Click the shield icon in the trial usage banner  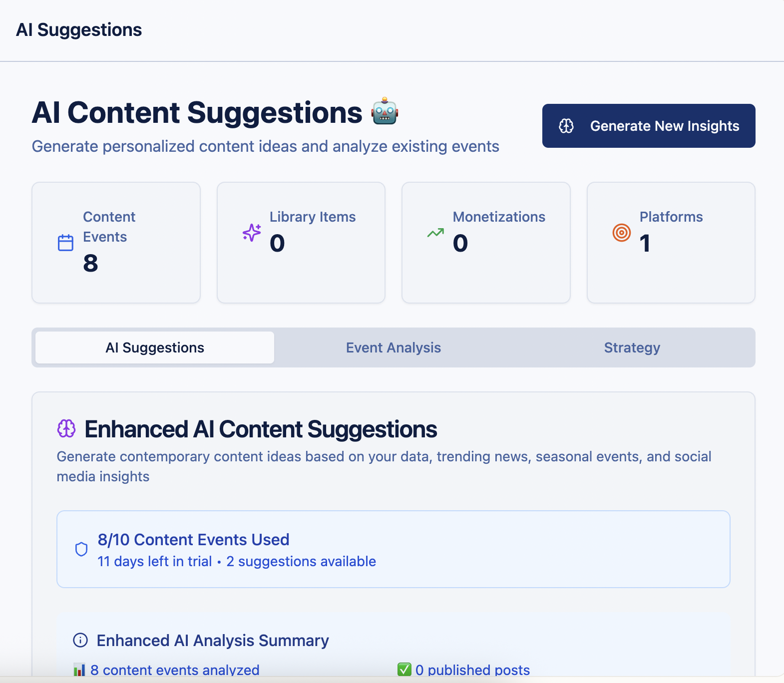tap(81, 549)
